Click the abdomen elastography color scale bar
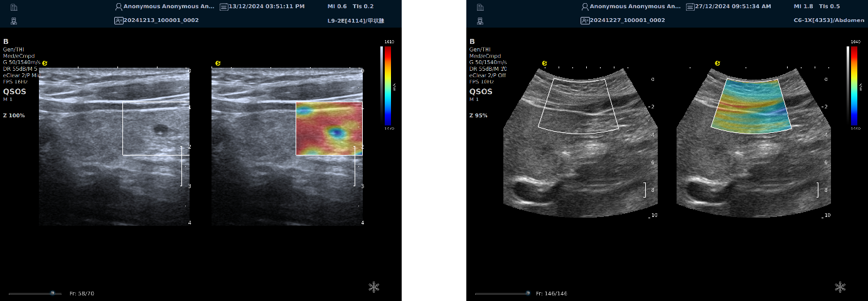Viewport: 868px width, 301px height. click(854, 85)
